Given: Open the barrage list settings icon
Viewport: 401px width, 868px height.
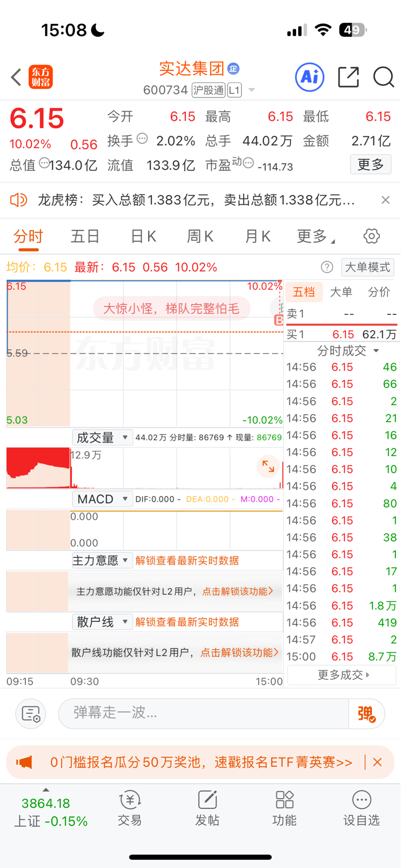Looking at the screenshot, I should coord(31,714).
